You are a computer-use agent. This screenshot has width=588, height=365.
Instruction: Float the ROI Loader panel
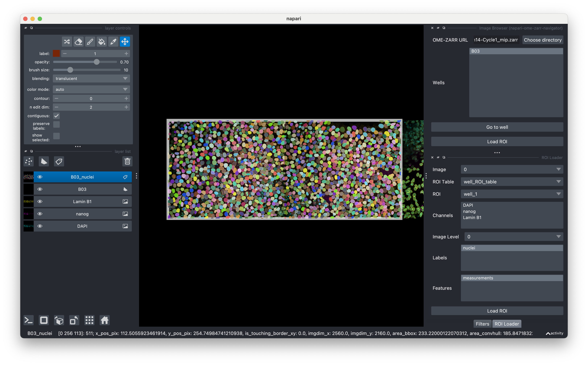tap(444, 157)
